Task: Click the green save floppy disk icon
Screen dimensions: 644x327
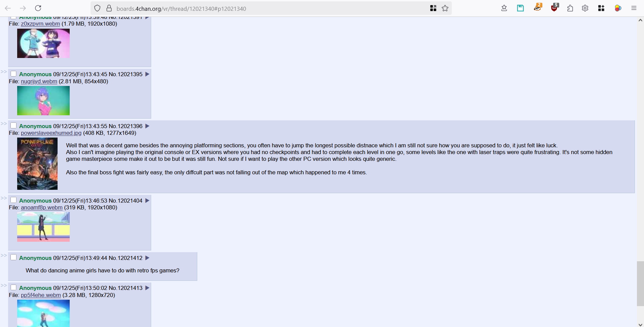Action: pyautogui.click(x=520, y=8)
